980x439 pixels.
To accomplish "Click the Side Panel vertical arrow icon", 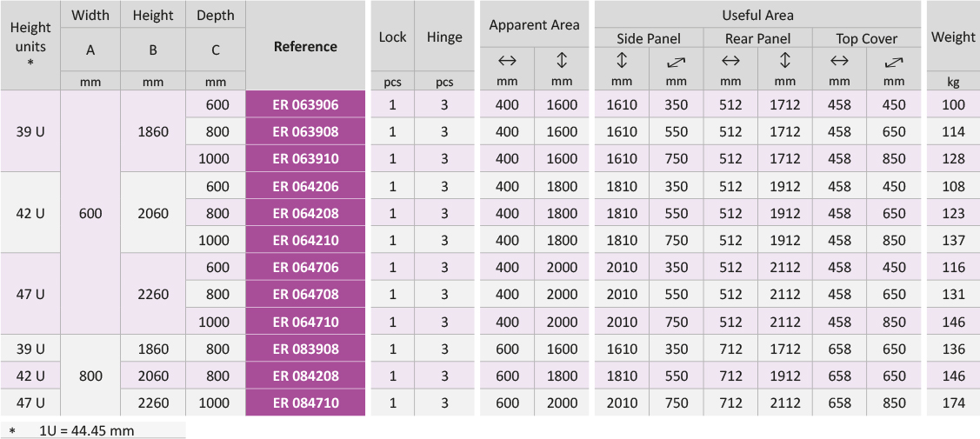I will click(622, 61).
